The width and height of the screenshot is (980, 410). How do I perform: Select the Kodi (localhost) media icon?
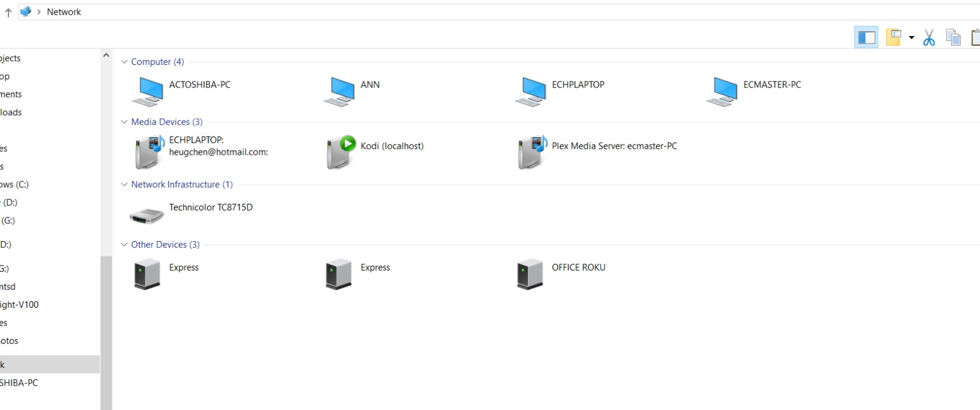pyautogui.click(x=341, y=152)
